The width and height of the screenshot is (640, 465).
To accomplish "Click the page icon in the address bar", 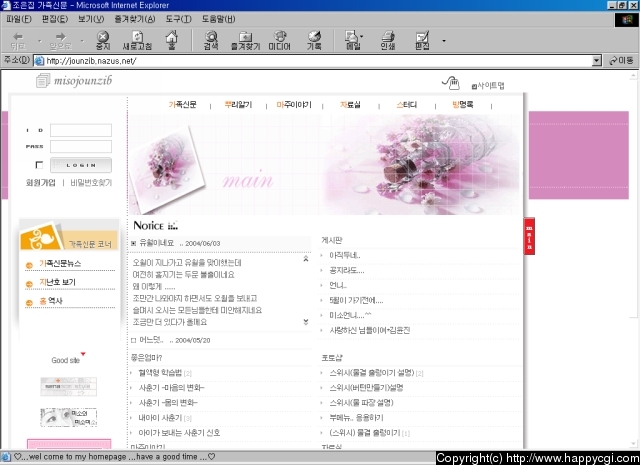I will point(39,61).
